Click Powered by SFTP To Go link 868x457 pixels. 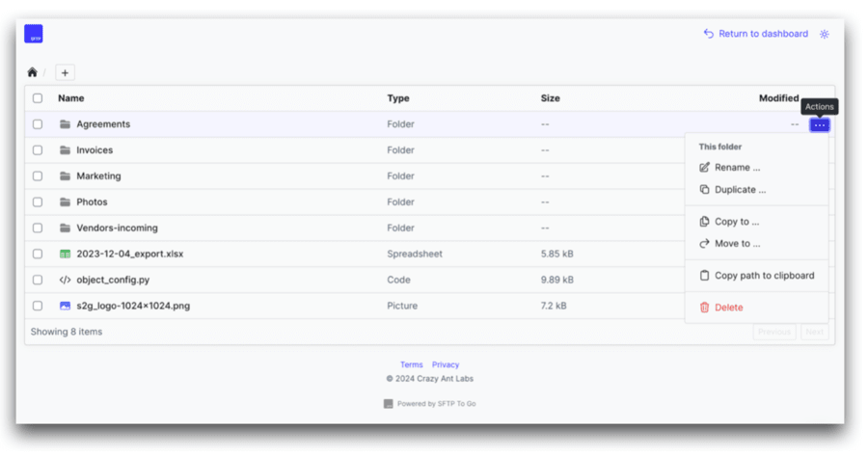(x=436, y=404)
